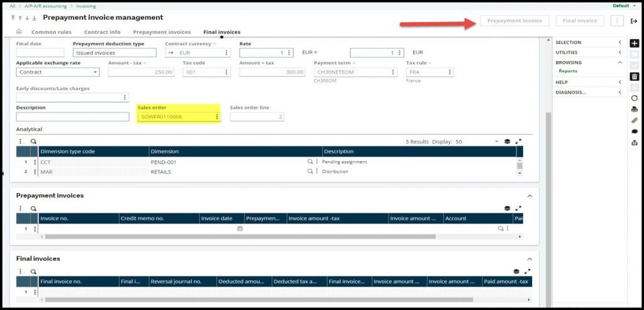
Task: Open the Sales order field actions menu
Action: click(x=217, y=117)
